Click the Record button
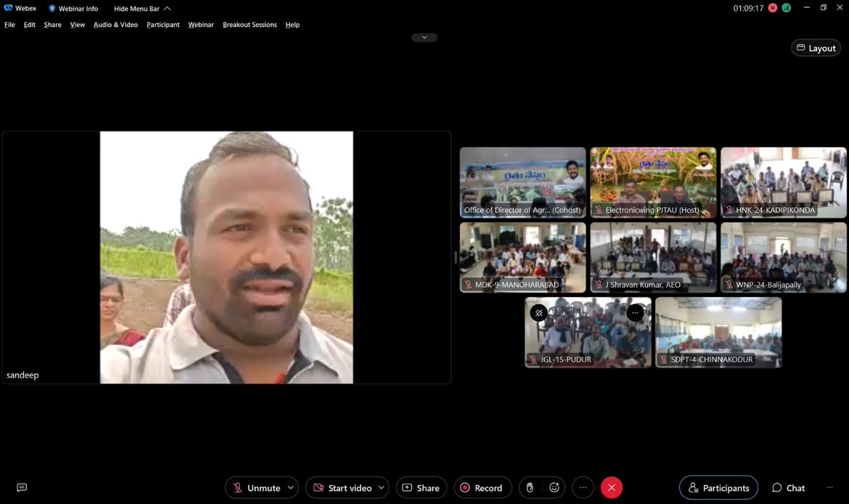 tap(483, 488)
